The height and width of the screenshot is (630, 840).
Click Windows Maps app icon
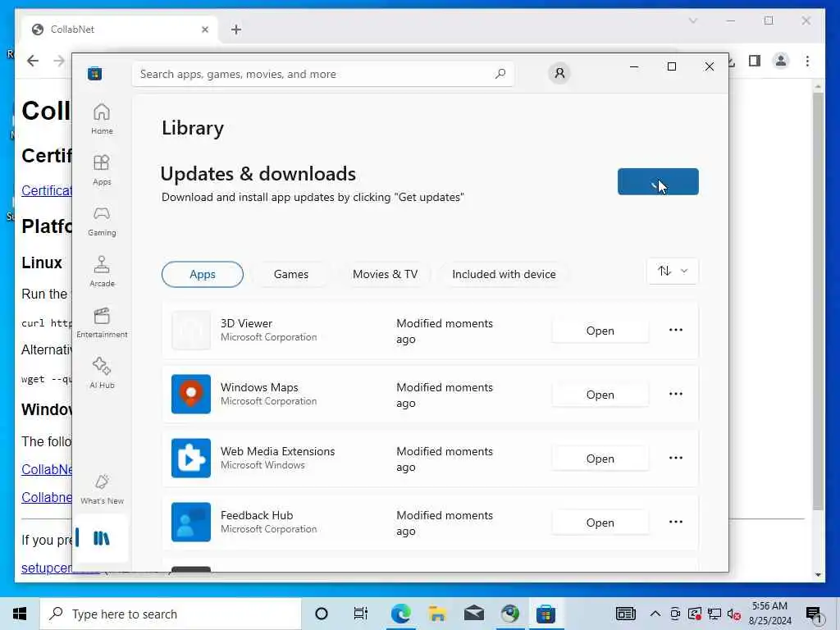pos(190,394)
